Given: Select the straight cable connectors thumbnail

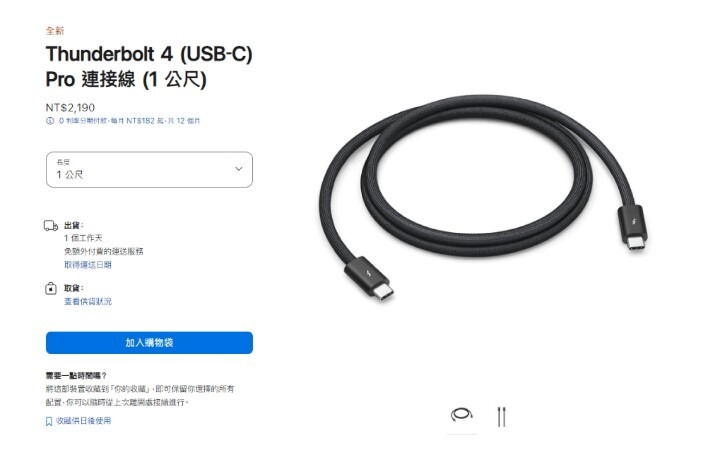Looking at the screenshot, I should coord(501,416).
